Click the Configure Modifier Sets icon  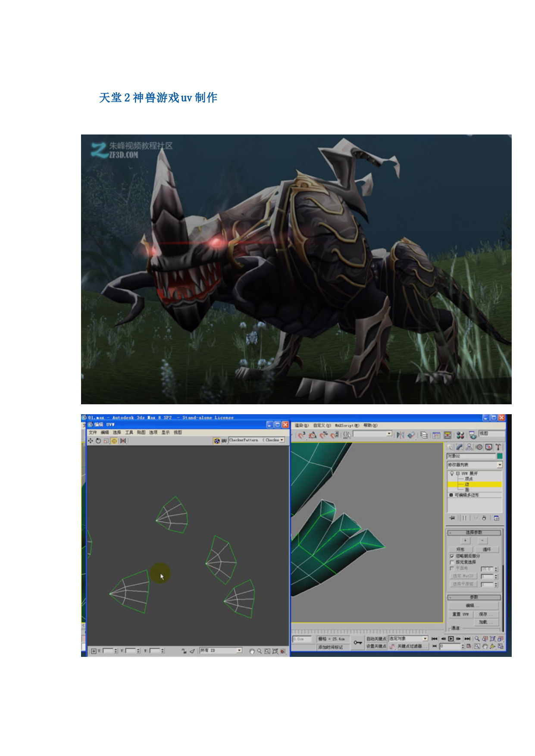[497, 518]
